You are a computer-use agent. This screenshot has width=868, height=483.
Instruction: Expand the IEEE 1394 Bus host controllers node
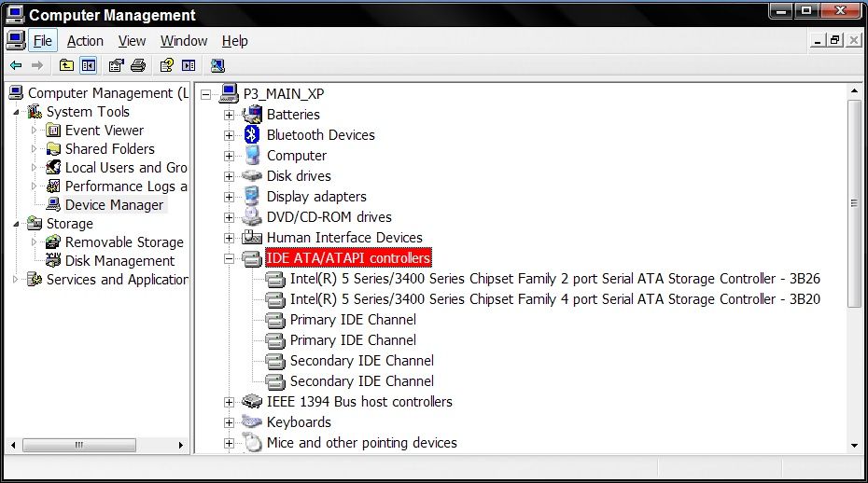229,402
